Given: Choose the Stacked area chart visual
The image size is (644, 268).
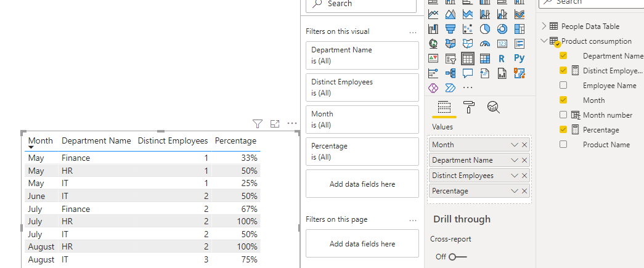Looking at the screenshot, I should 468,14.
